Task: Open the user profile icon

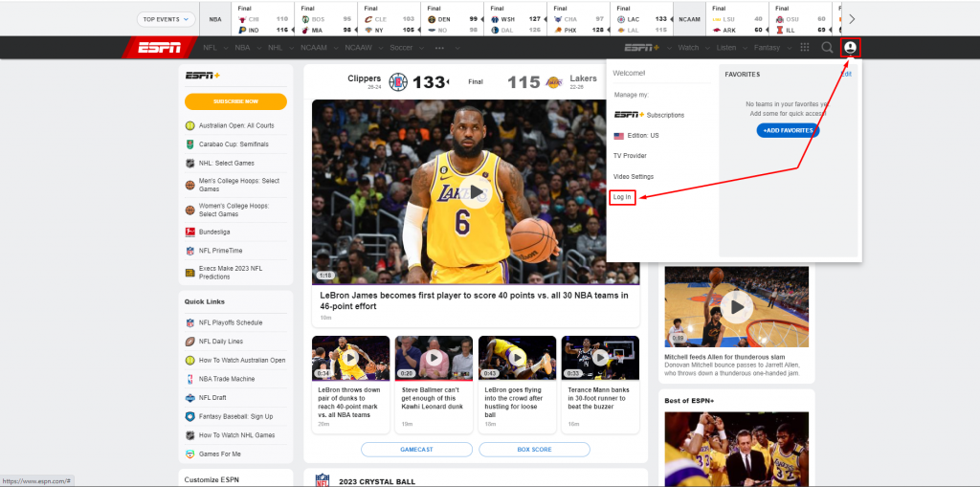Action: coord(850,48)
